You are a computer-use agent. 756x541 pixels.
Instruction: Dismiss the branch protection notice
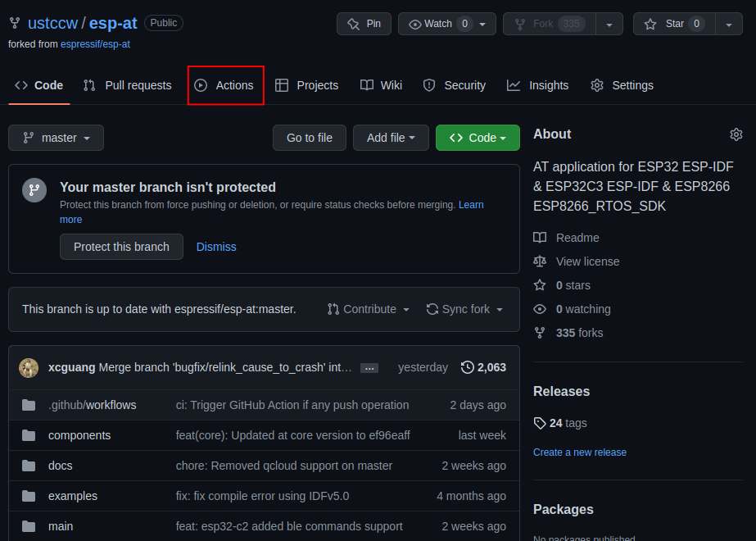pyautogui.click(x=215, y=246)
